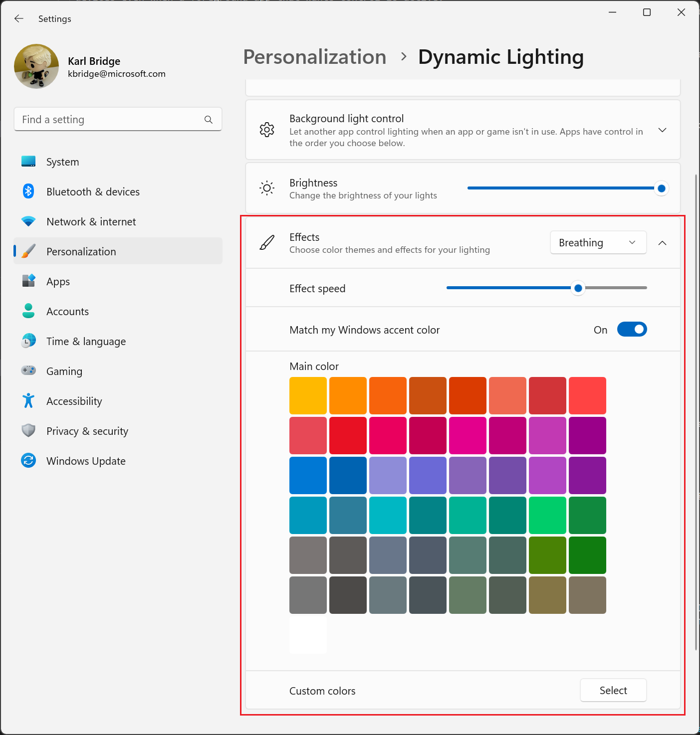Image resolution: width=700 pixels, height=735 pixels.
Task: Open Windows Update from the sidebar
Action: coord(86,461)
